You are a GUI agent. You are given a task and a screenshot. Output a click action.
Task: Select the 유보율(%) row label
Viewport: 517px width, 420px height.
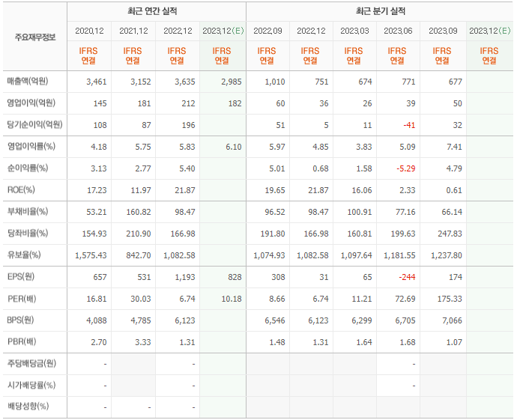pos(24,255)
